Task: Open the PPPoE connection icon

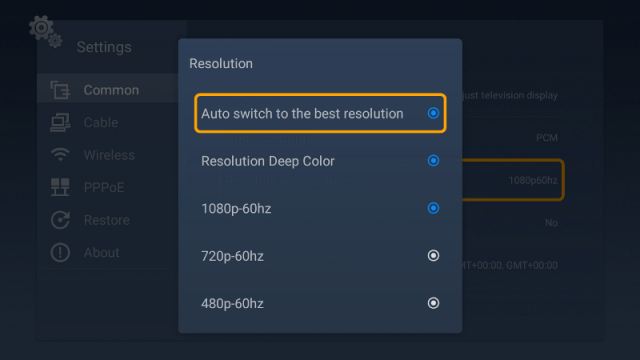Action: pyautogui.click(x=60, y=187)
